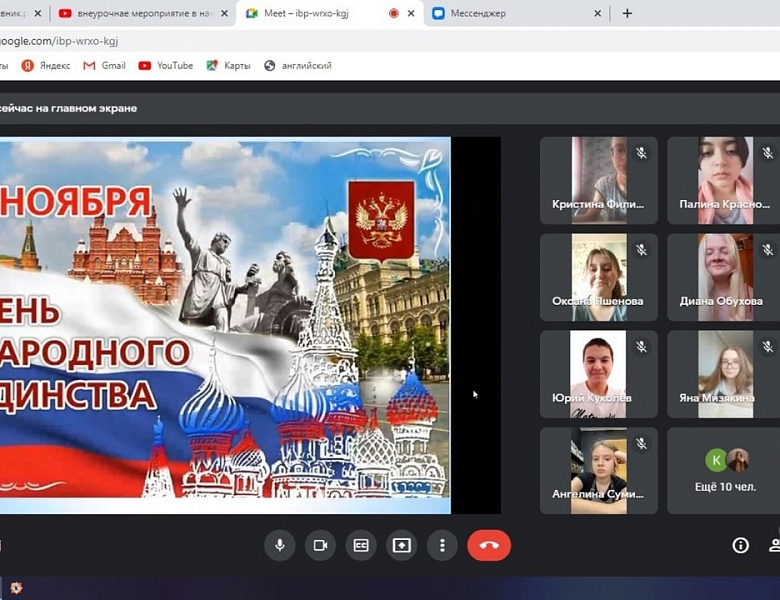Open the more options three-dot menu
The image size is (780, 600).
[442, 545]
